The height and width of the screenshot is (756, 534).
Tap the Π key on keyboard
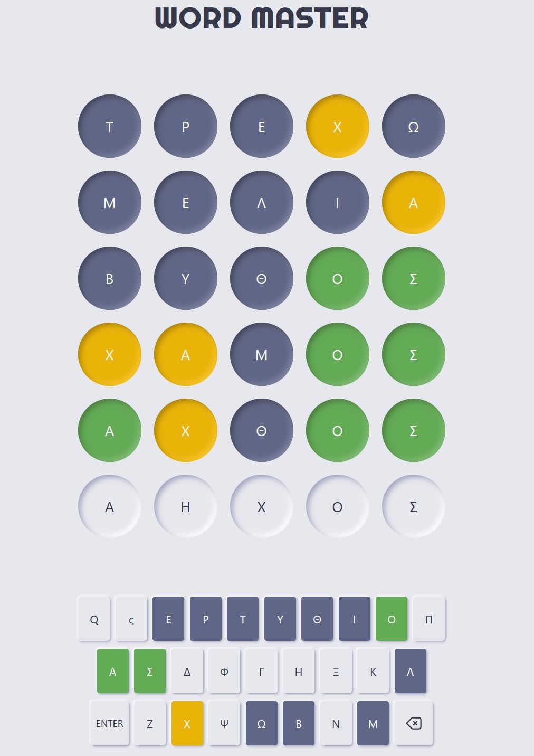(x=428, y=619)
